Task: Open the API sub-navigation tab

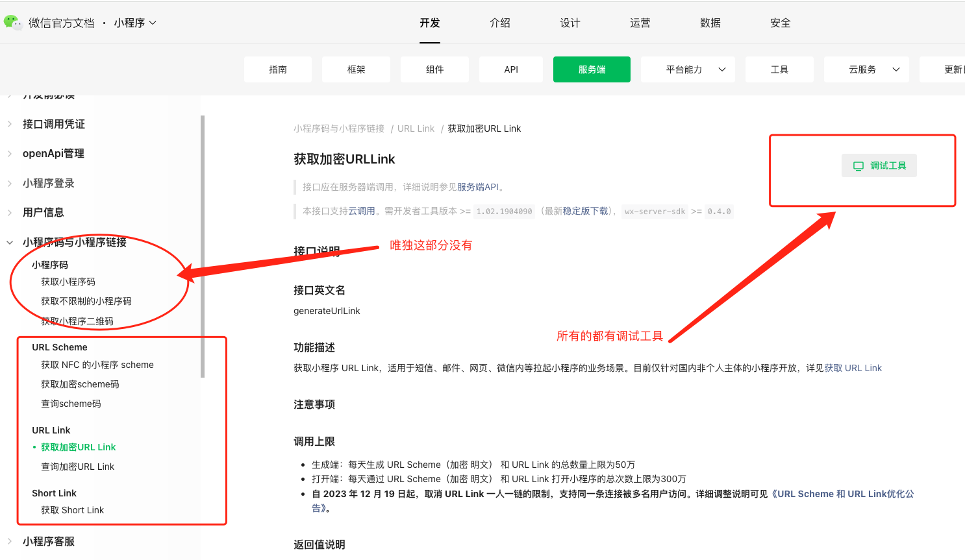Action: (511, 69)
